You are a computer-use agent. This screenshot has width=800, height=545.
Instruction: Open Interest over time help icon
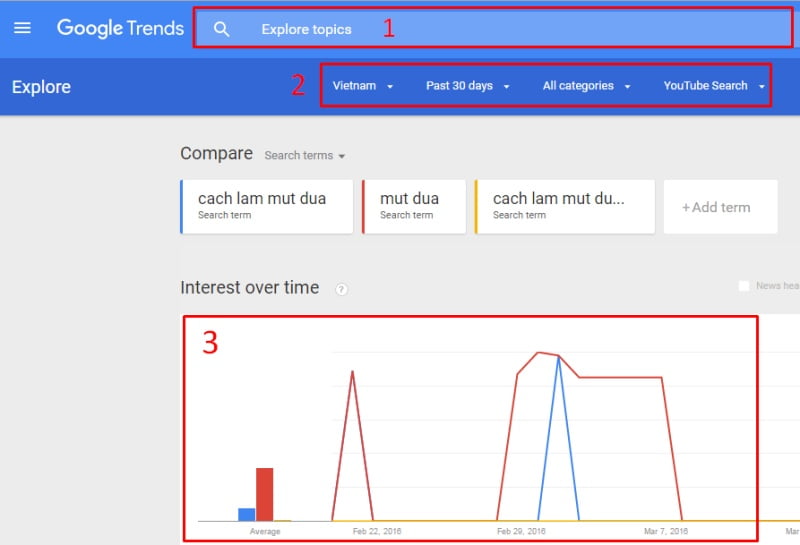(x=341, y=289)
